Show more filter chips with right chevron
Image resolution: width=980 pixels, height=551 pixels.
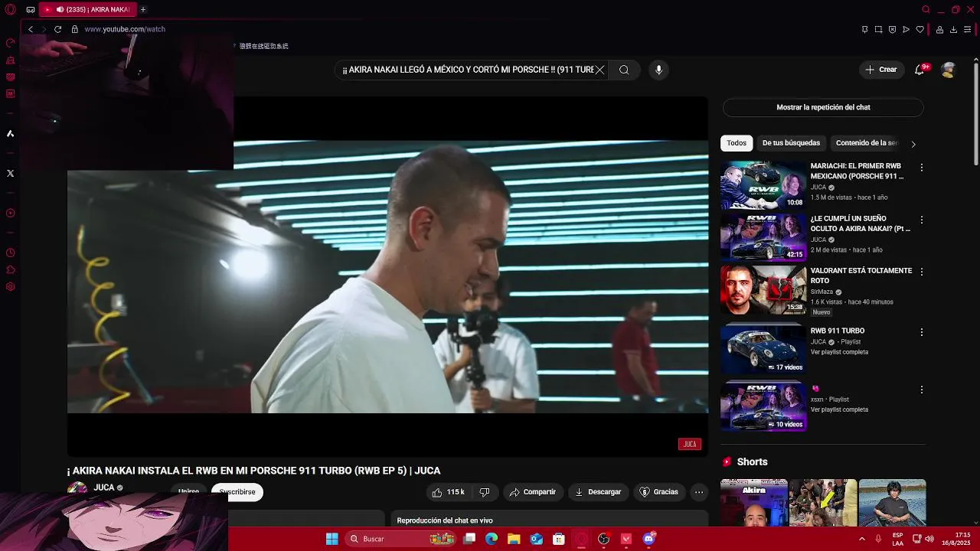tap(913, 144)
